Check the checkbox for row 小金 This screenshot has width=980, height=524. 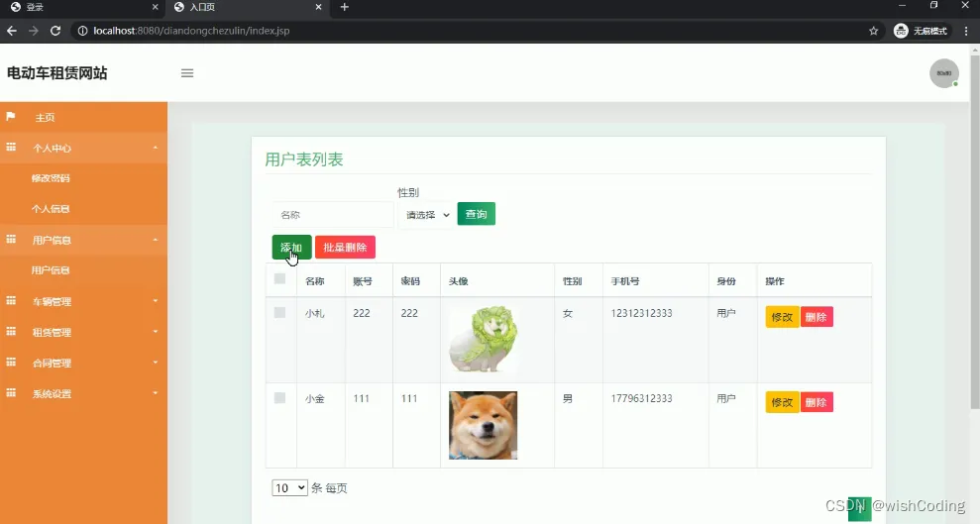point(280,398)
